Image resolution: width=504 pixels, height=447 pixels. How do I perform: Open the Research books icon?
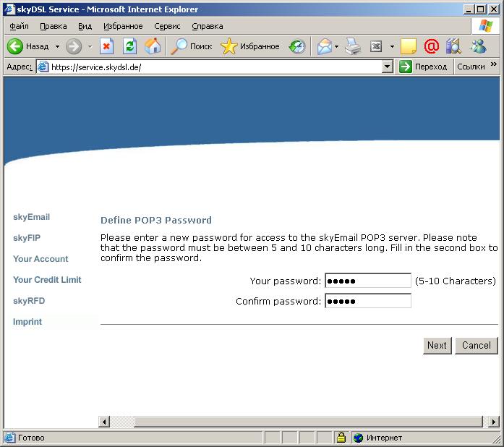click(453, 46)
